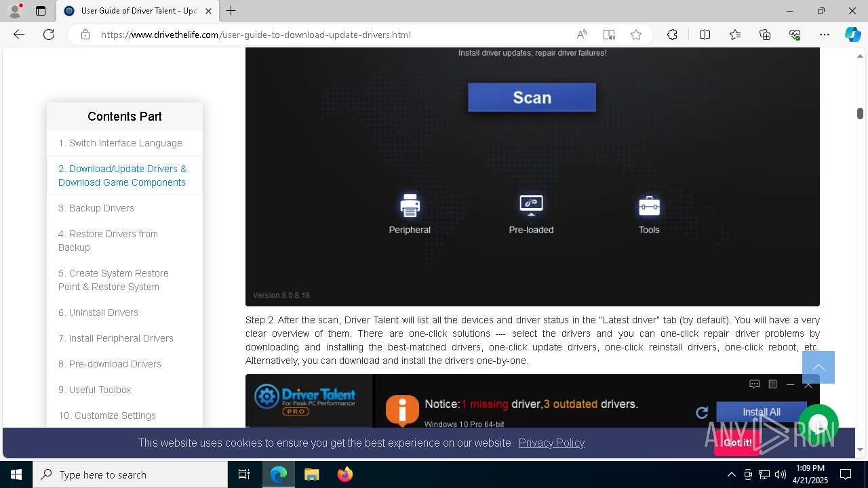The width and height of the screenshot is (868, 488).
Task: Open the Collections icon
Action: coord(765,35)
